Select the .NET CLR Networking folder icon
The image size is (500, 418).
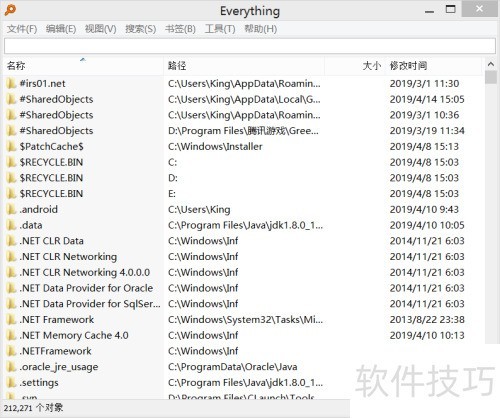click(11, 256)
